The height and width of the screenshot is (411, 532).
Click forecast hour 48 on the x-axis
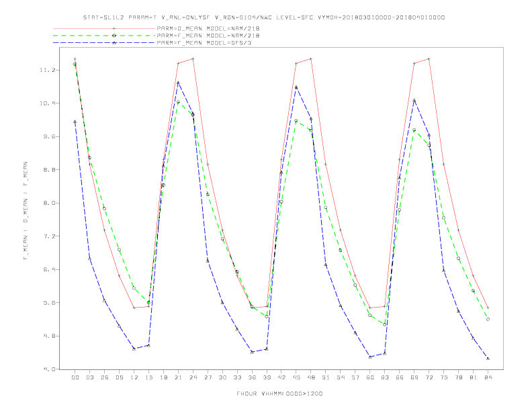pos(311,377)
